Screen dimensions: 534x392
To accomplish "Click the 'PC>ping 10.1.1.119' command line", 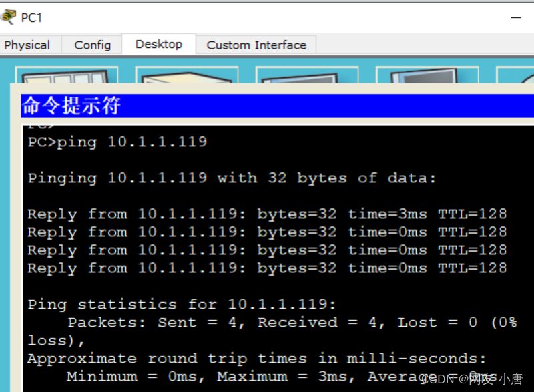I will (x=117, y=142).
